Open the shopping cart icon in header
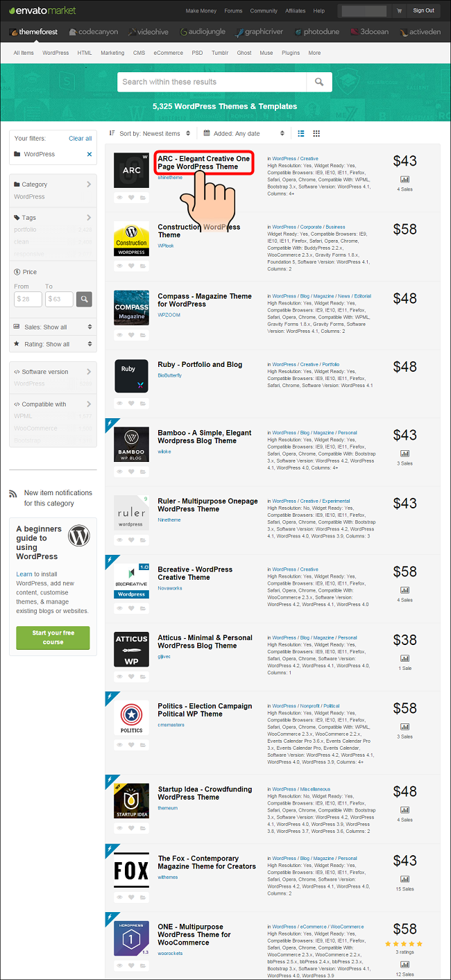The height and width of the screenshot is (980, 451). coord(399,10)
